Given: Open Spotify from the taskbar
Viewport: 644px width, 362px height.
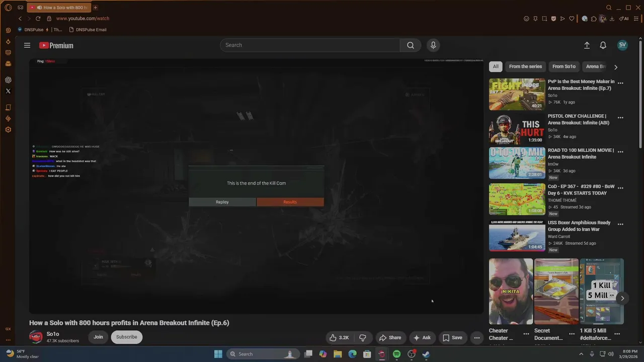Looking at the screenshot, I should coord(396,354).
